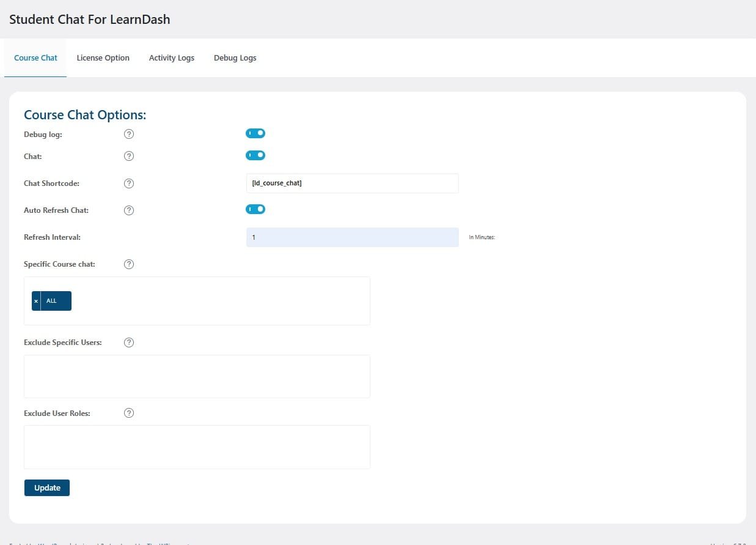
Task: Click the 'In Minutes:' hint text
Action: coord(482,237)
